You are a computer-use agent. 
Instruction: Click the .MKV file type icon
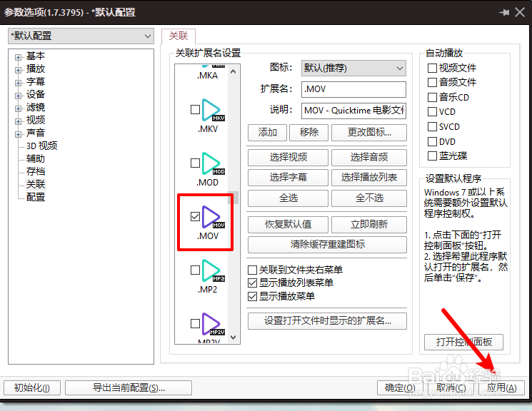coord(213,110)
